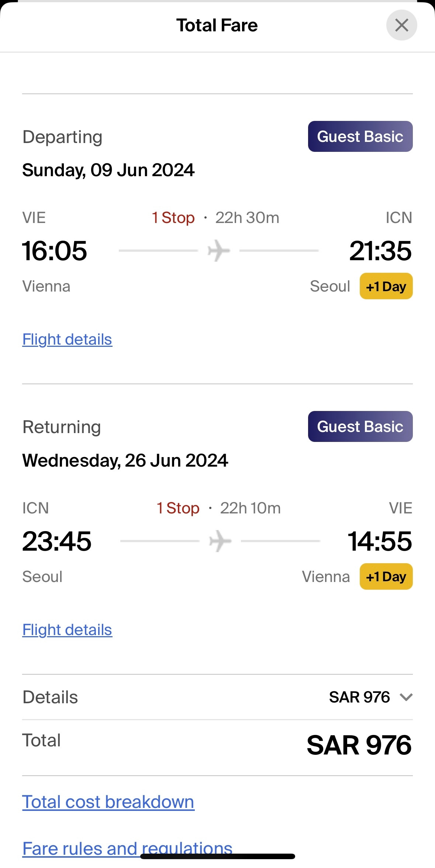Tap the departing Guest Basic badge
The height and width of the screenshot is (868, 435).
pos(360,136)
